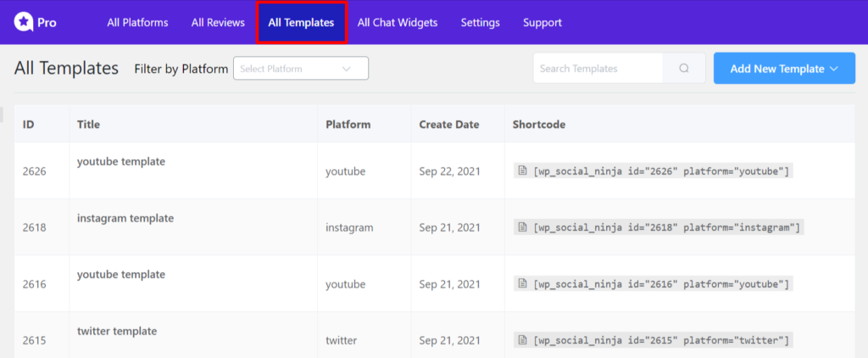Open the All Platforms menu

click(x=138, y=23)
